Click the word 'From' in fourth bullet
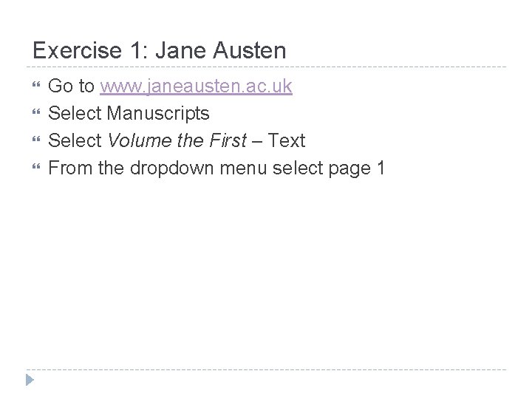This screenshot has height=399, width=532. coord(70,168)
